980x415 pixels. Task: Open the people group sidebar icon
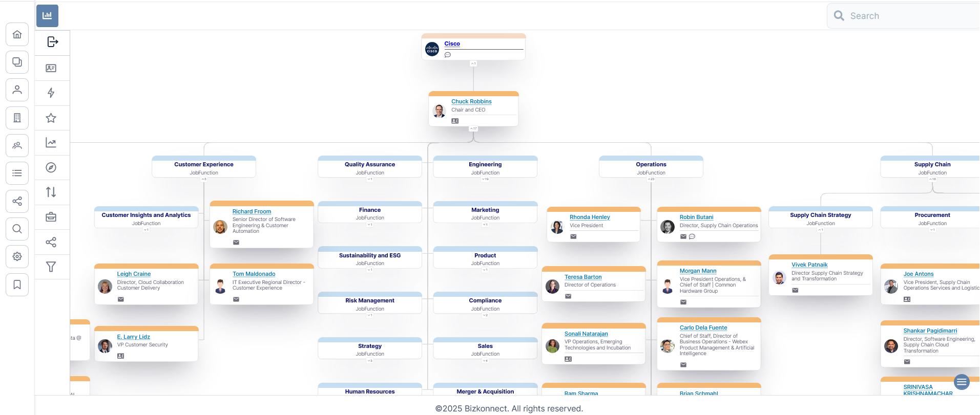pyautogui.click(x=17, y=145)
